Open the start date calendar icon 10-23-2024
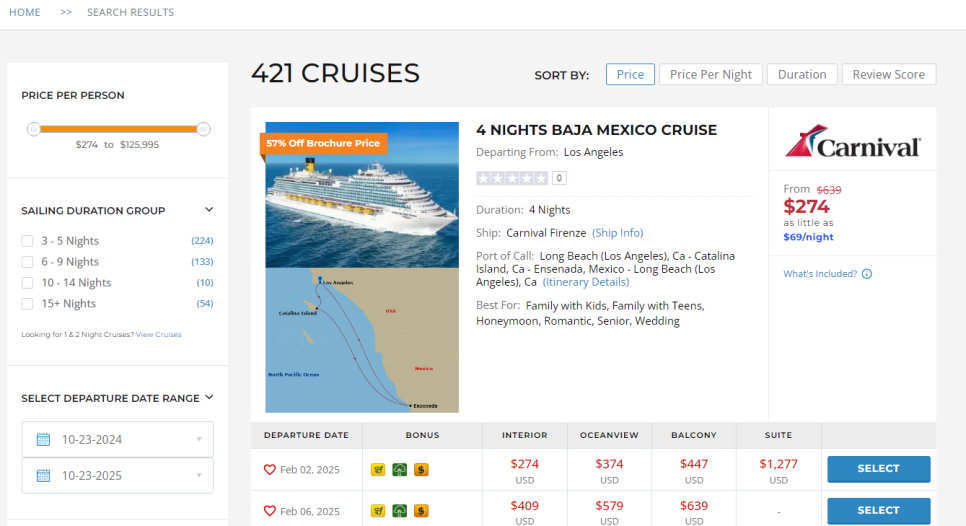 coord(43,440)
